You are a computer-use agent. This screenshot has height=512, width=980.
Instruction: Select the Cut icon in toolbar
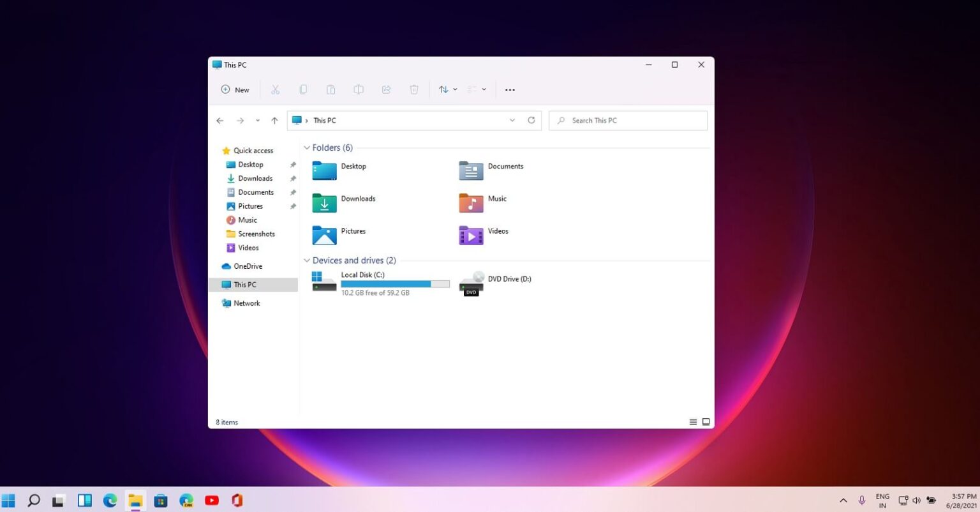[276, 89]
